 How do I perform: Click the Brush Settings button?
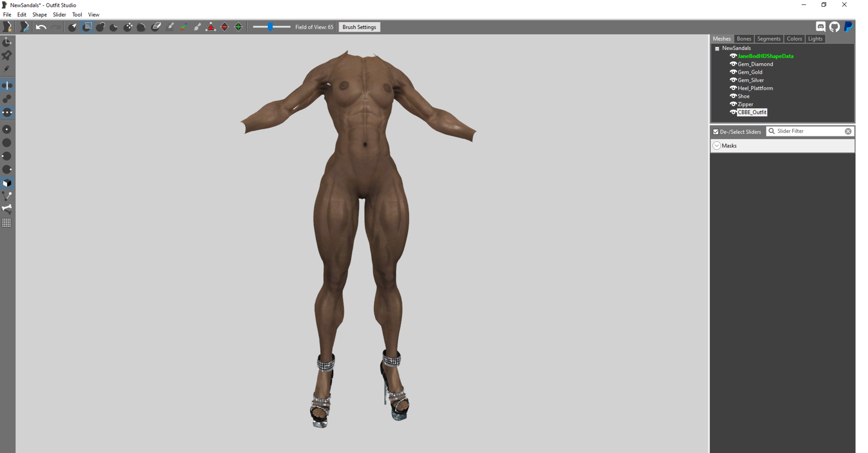pos(359,27)
